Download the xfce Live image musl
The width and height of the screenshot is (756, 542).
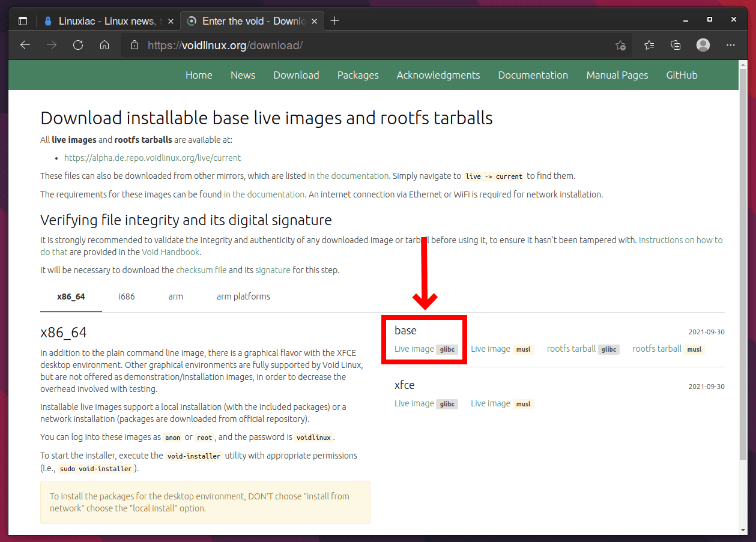pyautogui.click(x=491, y=403)
